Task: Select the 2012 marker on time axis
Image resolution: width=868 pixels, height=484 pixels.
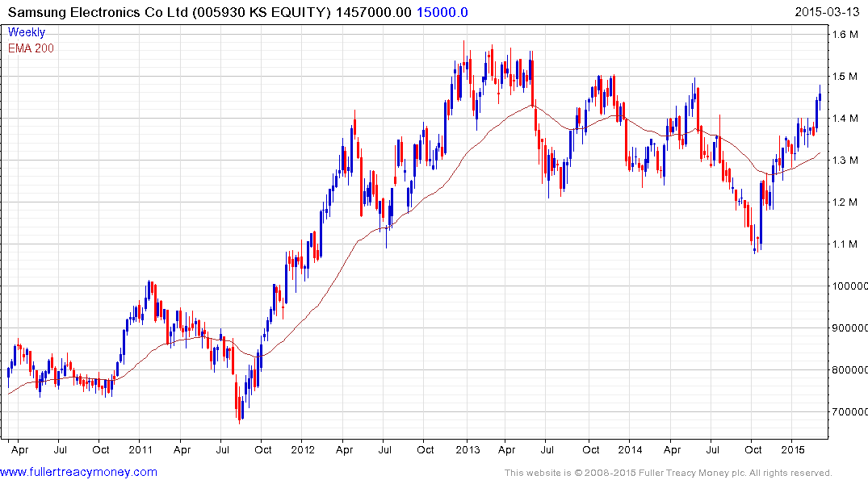Action: click(304, 448)
